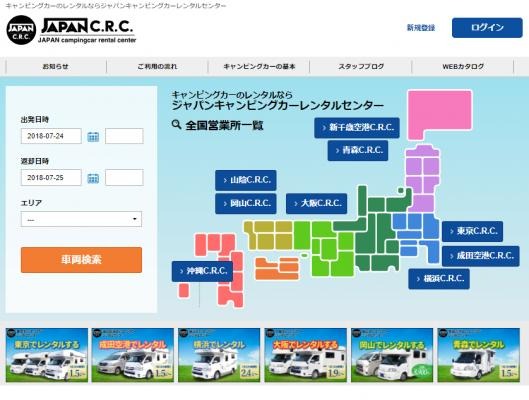
Task: Open the スタッフブログ menu item
Action: pos(361,66)
